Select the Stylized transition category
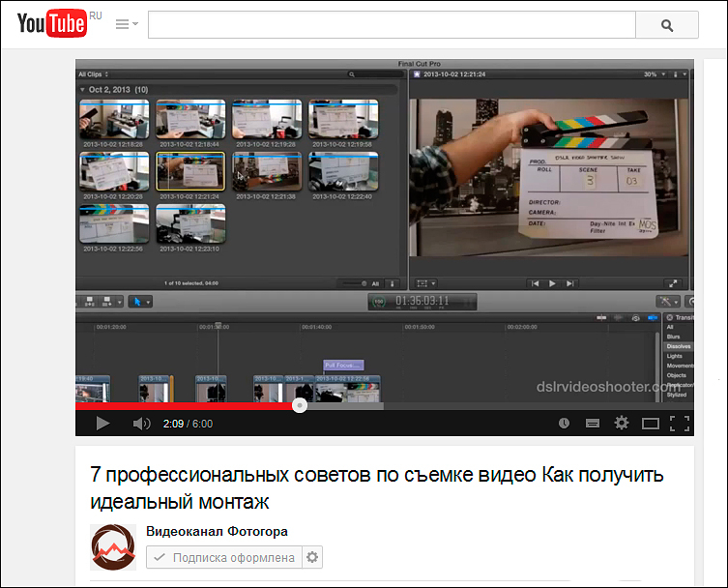 [677, 395]
